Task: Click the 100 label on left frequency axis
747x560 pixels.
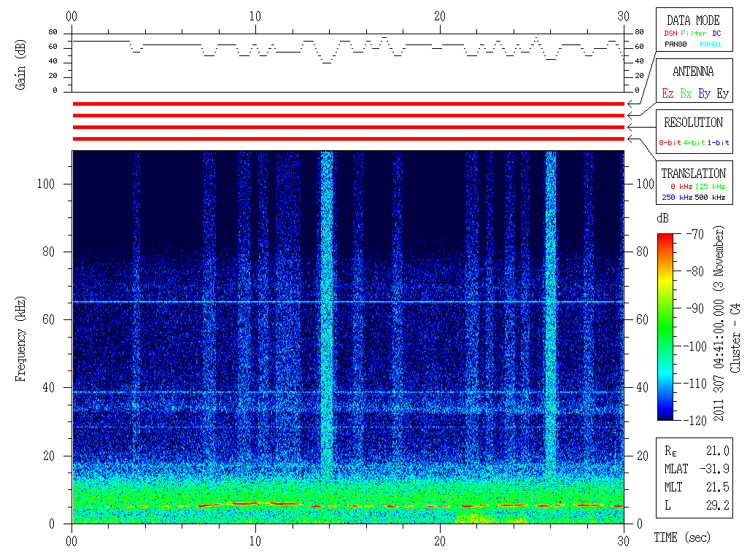Action: point(46,184)
